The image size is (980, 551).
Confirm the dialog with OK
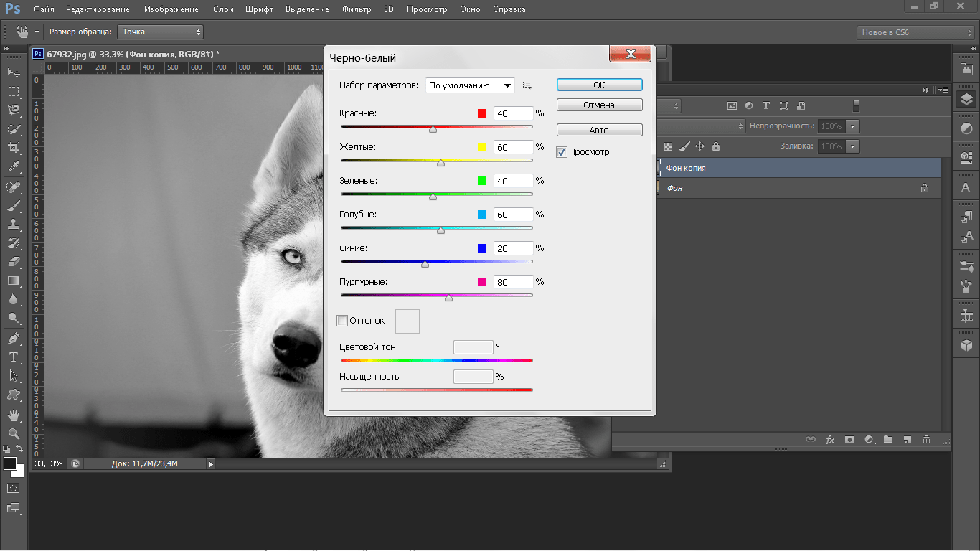pos(599,85)
